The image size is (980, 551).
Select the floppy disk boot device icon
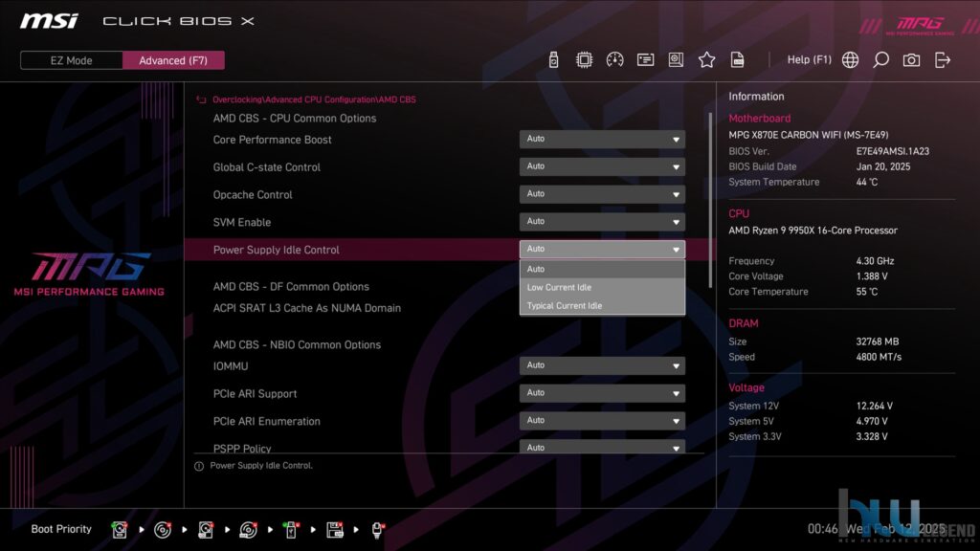334,530
